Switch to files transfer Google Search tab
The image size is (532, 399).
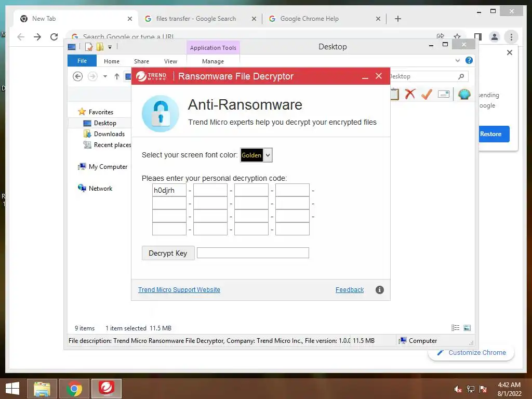[200, 19]
